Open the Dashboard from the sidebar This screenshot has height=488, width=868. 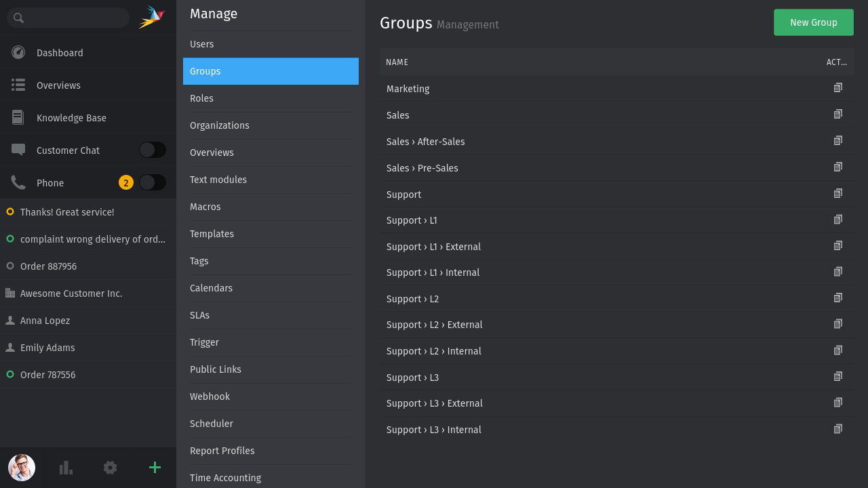[60, 52]
